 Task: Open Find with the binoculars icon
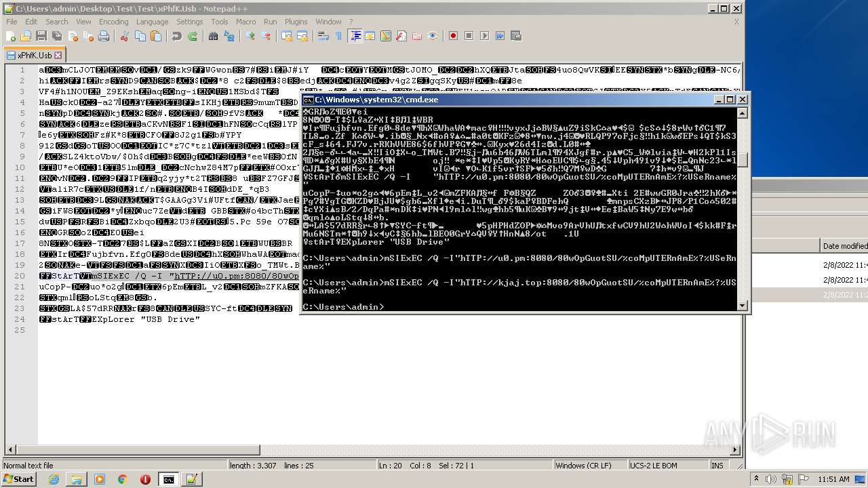(x=213, y=36)
